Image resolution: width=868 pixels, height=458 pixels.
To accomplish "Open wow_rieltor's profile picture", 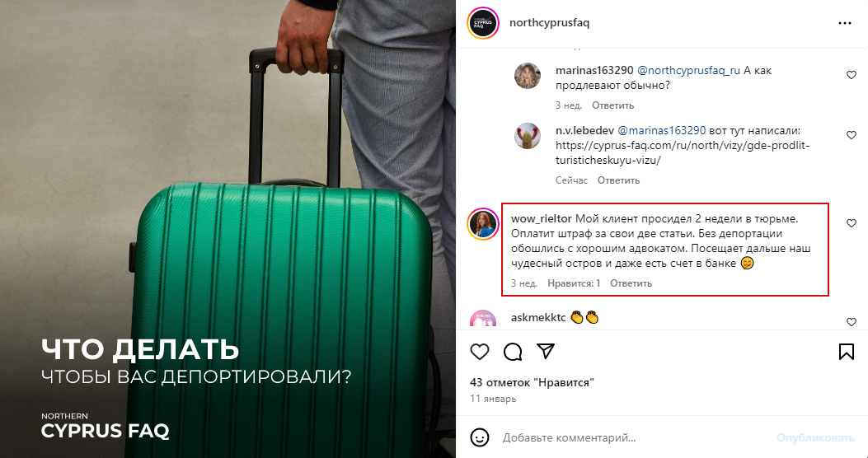I will pyautogui.click(x=483, y=225).
